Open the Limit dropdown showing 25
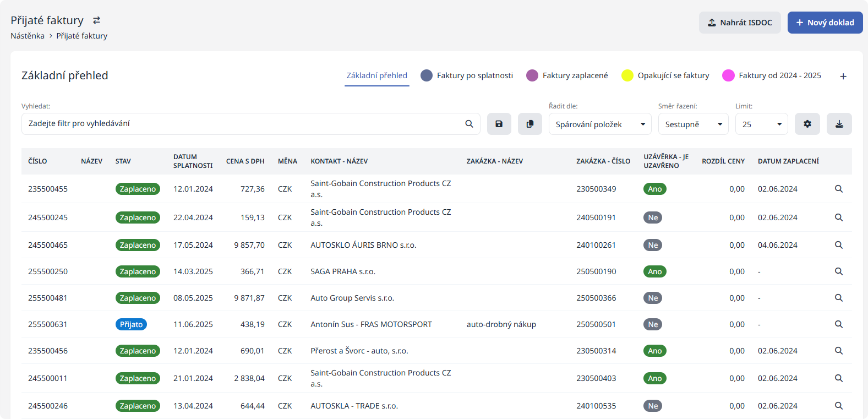Viewport: 868px width, 419px height. (761, 124)
